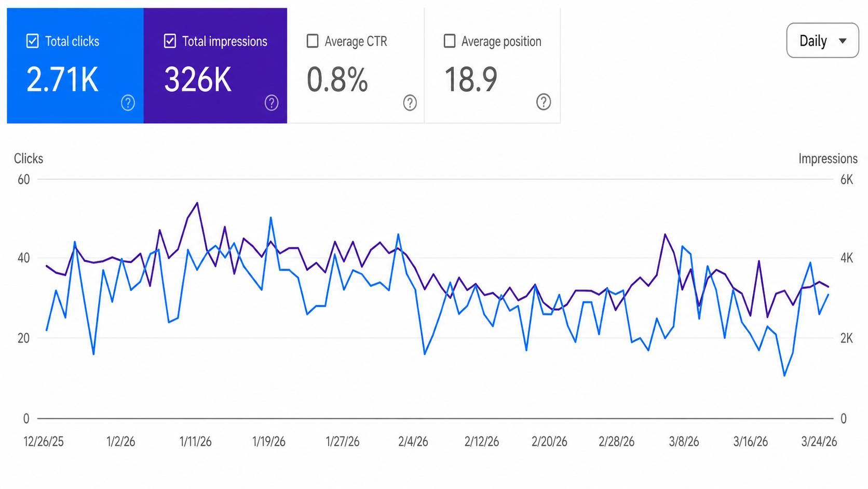Screen dimensions: 868x489
Task: Open help icon on Total clicks card
Action: tap(128, 103)
